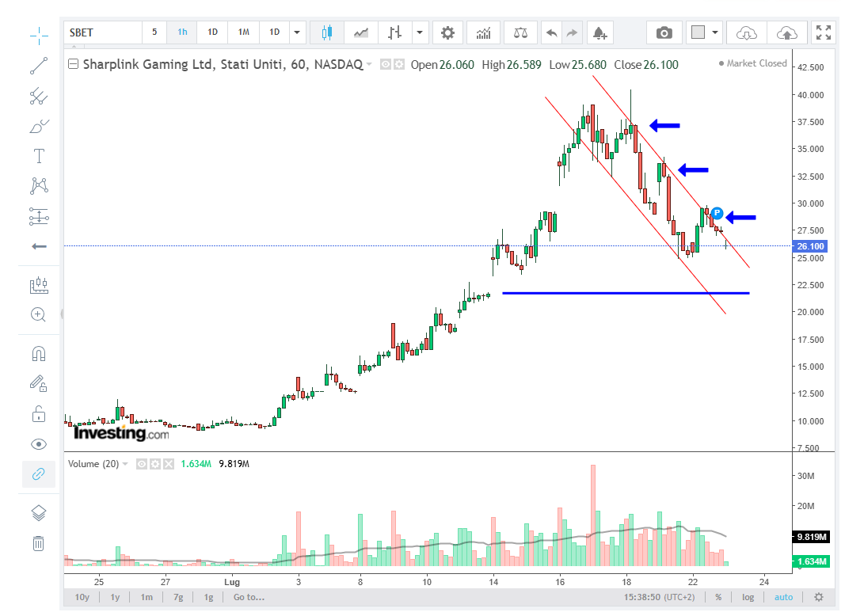Collapse the Sharplink Gaming legend box
The image size is (845, 616).
(74, 64)
